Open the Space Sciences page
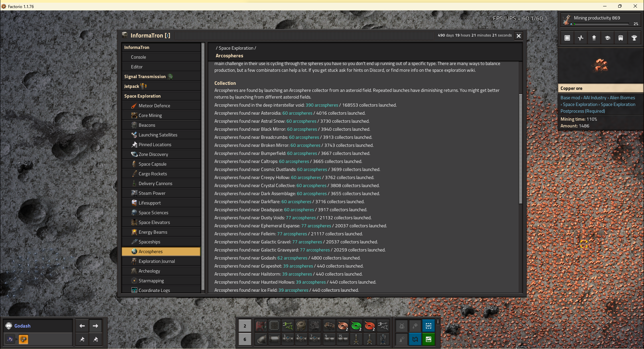644x349 pixels. pos(161,213)
